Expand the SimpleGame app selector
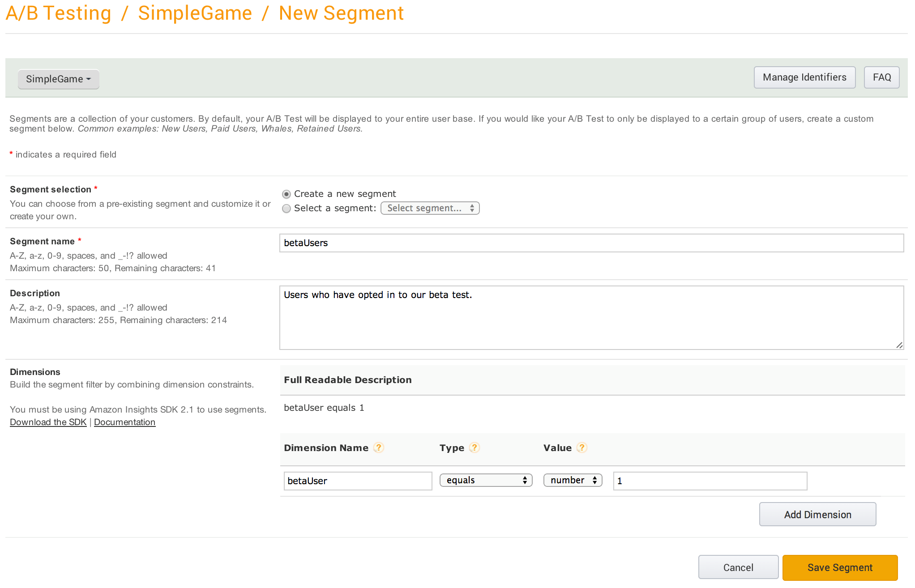The width and height of the screenshot is (915, 588). pyautogui.click(x=58, y=79)
